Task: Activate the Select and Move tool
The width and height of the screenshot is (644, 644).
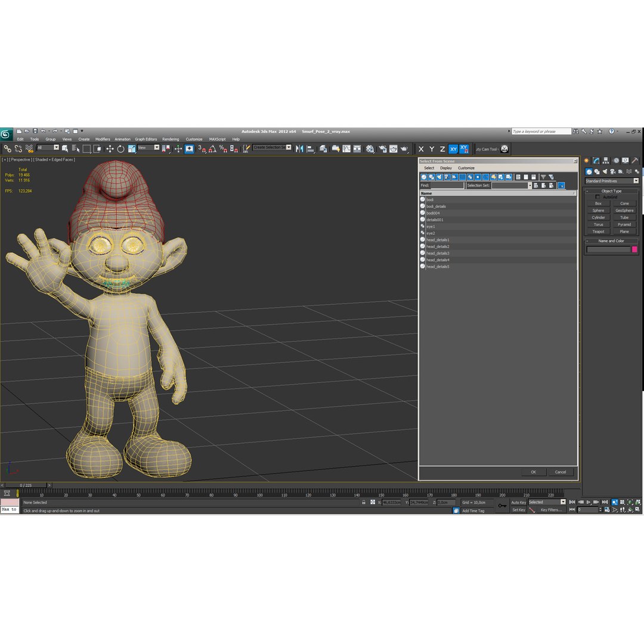Action: click(110, 148)
